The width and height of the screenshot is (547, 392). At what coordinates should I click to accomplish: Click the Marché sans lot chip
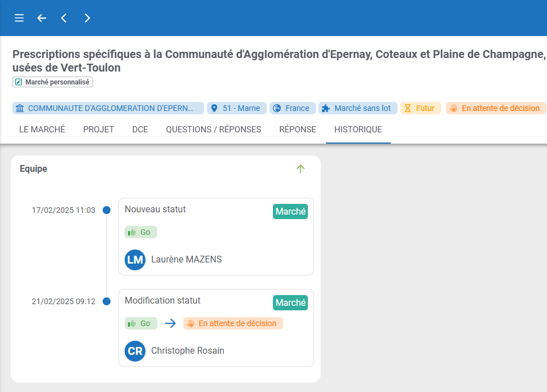(358, 108)
